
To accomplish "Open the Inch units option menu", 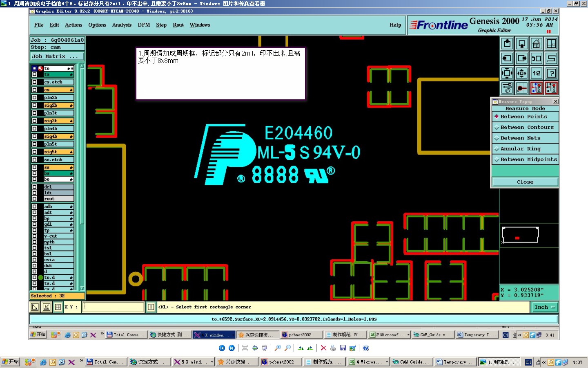I will tap(544, 307).
